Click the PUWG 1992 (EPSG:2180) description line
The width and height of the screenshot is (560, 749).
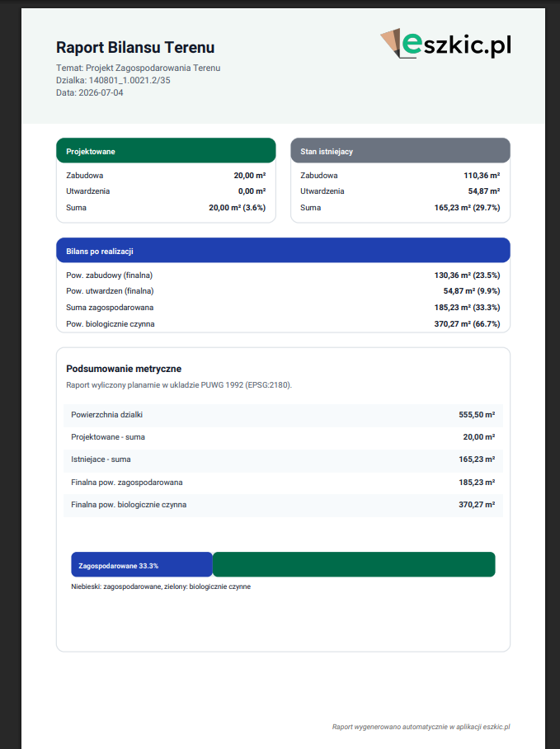179,385
